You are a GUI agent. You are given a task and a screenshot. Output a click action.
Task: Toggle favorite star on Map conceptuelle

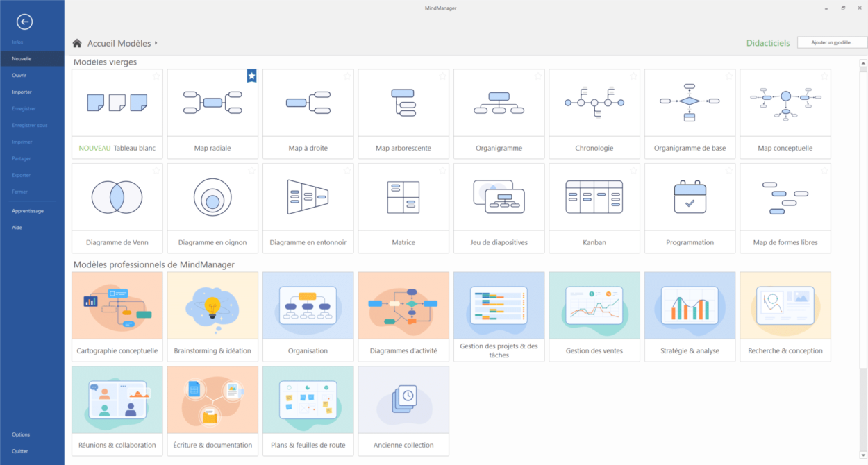pos(824,76)
